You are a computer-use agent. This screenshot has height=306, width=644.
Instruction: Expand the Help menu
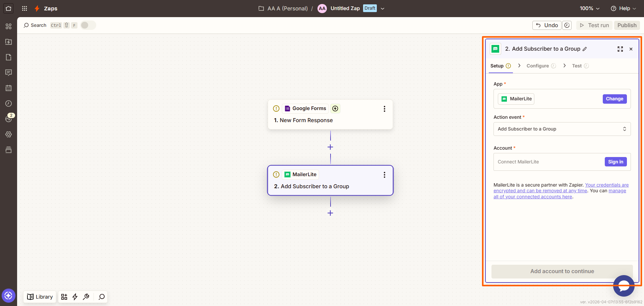(x=624, y=8)
